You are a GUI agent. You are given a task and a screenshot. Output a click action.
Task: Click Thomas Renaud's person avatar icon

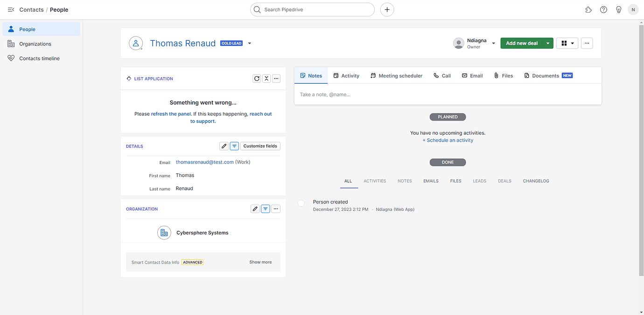[136, 43]
